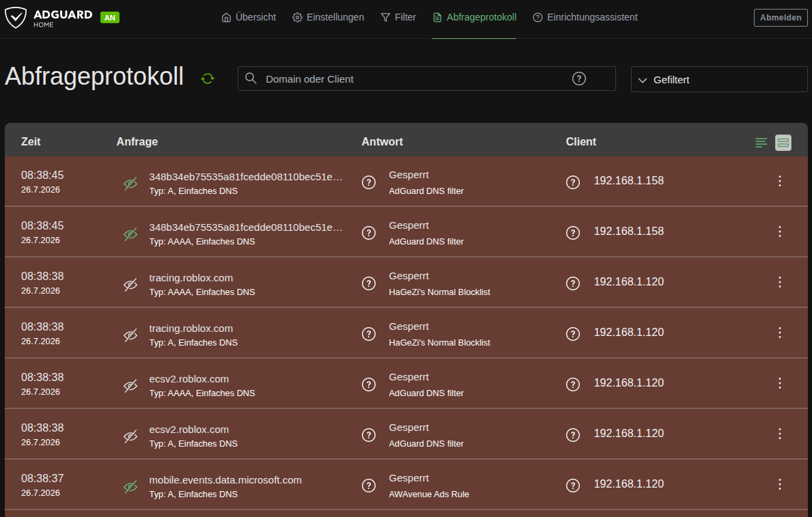This screenshot has width=812, height=517.
Task: Show response details for 08:38:45 AAAA row
Action: pos(369,233)
